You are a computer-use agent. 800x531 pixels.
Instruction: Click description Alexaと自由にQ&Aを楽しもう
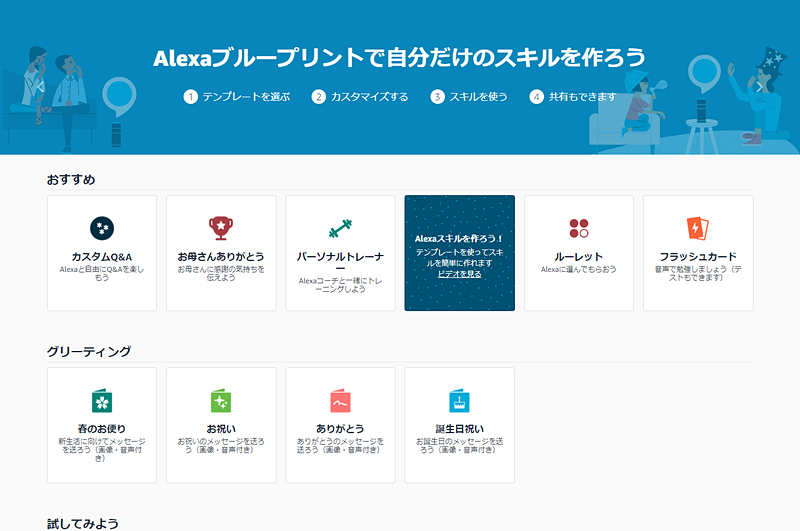102,273
